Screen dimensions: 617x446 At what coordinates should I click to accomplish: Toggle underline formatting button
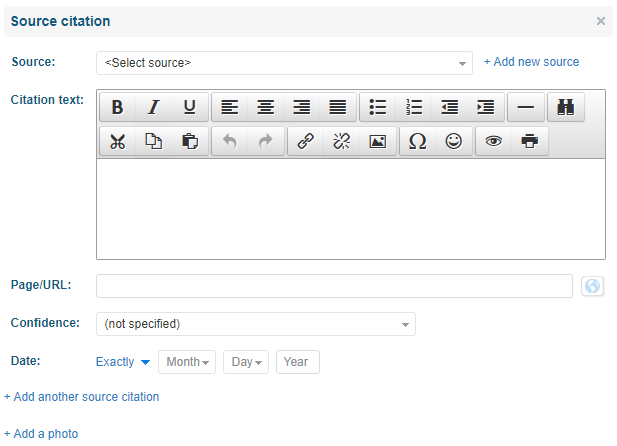click(190, 107)
